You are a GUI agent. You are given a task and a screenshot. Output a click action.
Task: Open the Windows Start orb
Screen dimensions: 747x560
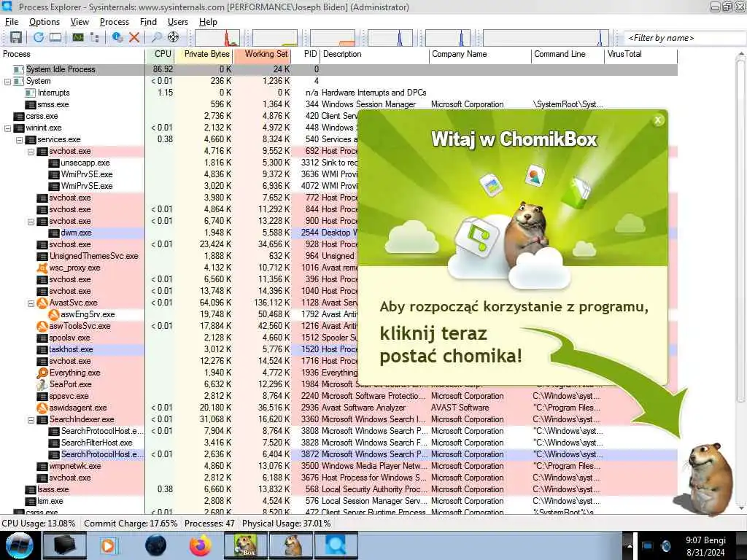[19, 545]
